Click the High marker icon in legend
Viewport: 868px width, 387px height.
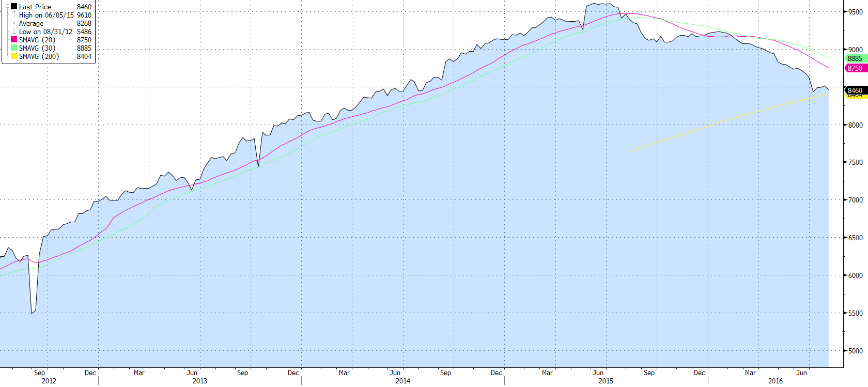click(x=14, y=15)
